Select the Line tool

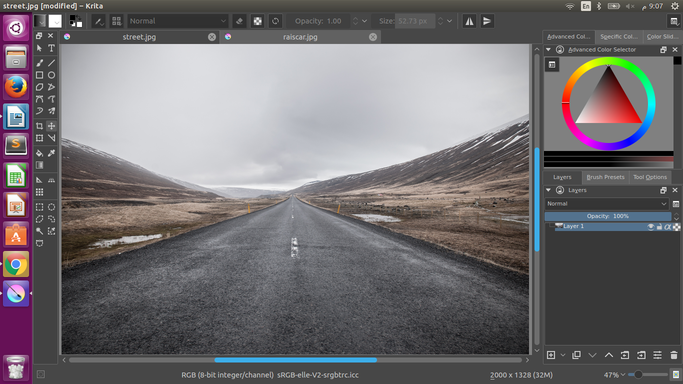click(x=51, y=63)
